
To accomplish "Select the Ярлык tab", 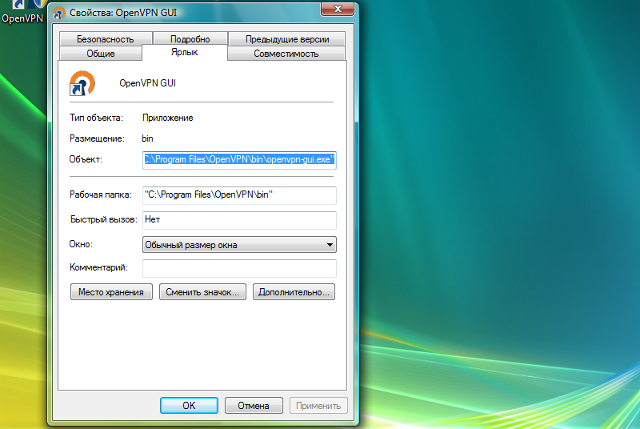I will tap(184, 52).
